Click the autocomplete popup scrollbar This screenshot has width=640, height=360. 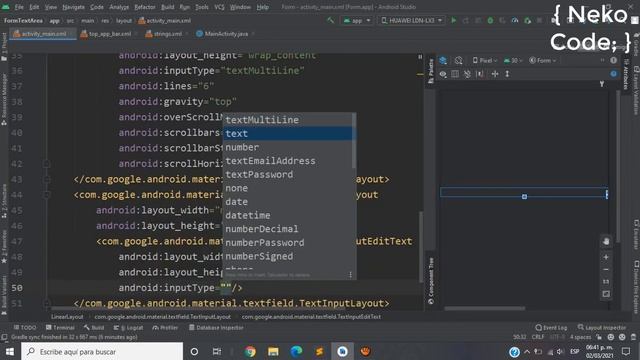pyautogui.click(x=354, y=141)
